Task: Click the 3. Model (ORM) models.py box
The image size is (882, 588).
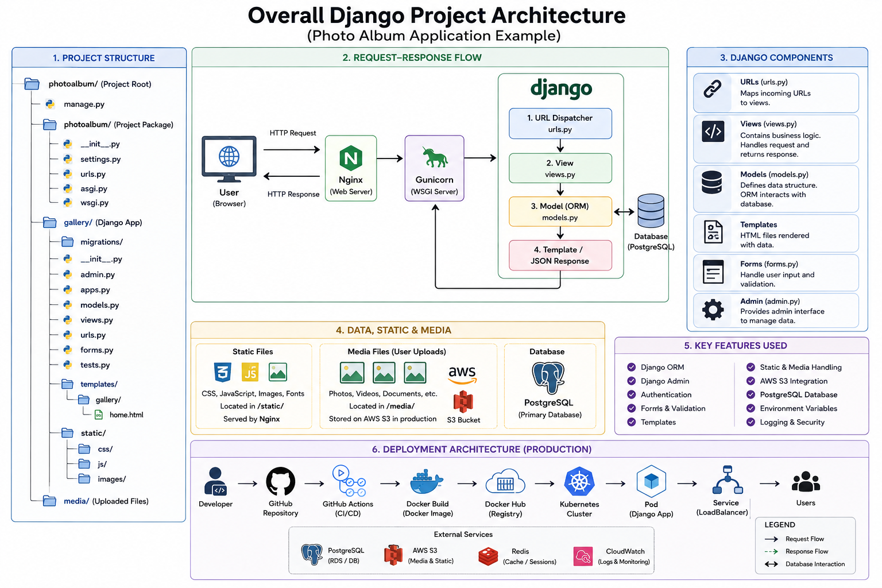Action: coord(560,211)
